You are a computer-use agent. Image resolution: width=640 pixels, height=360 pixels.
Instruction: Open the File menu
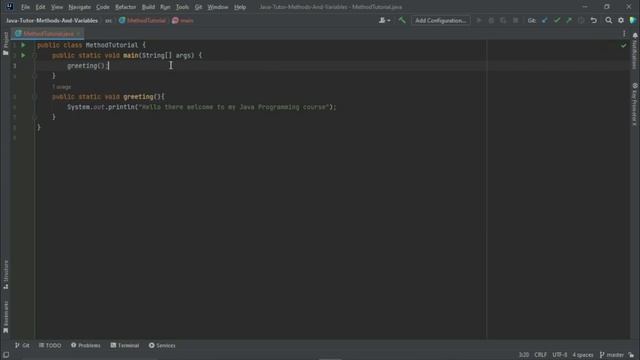click(25, 7)
